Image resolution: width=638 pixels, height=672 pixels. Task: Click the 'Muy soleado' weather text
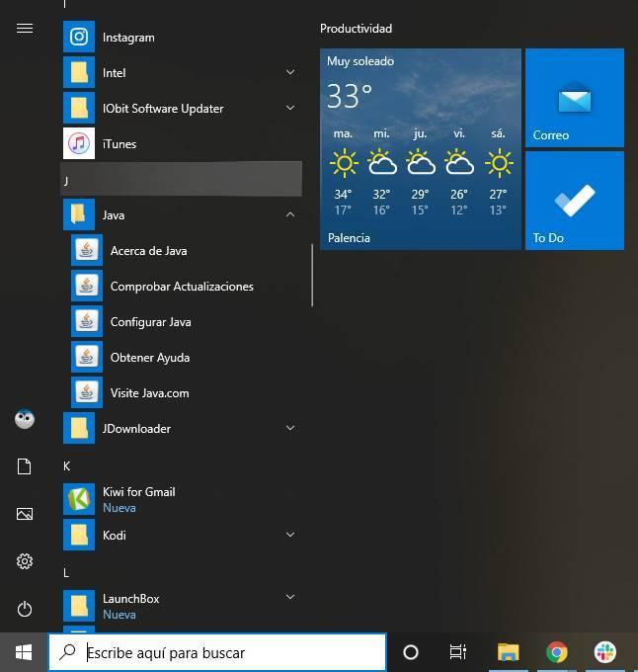(x=360, y=61)
